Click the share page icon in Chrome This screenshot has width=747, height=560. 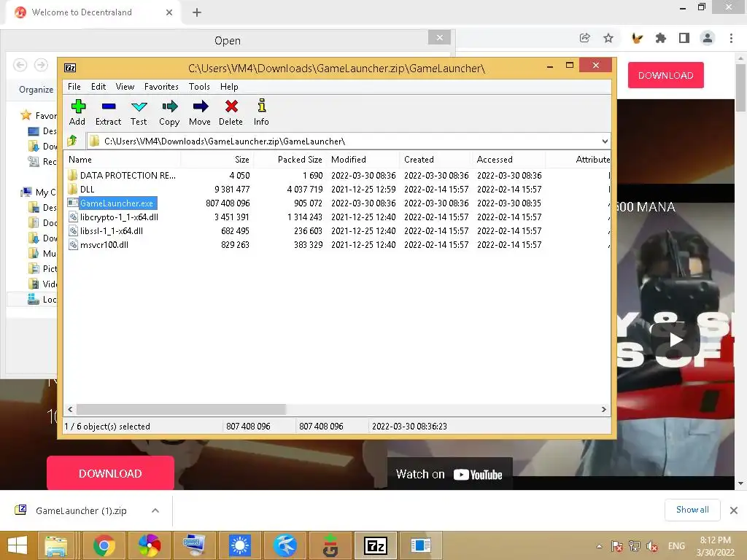(x=584, y=38)
